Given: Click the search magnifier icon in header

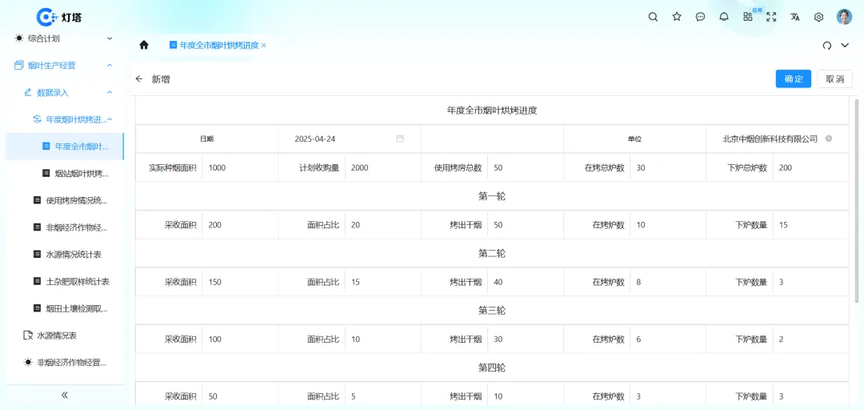Looking at the screenshot, I should coord(653,17).
